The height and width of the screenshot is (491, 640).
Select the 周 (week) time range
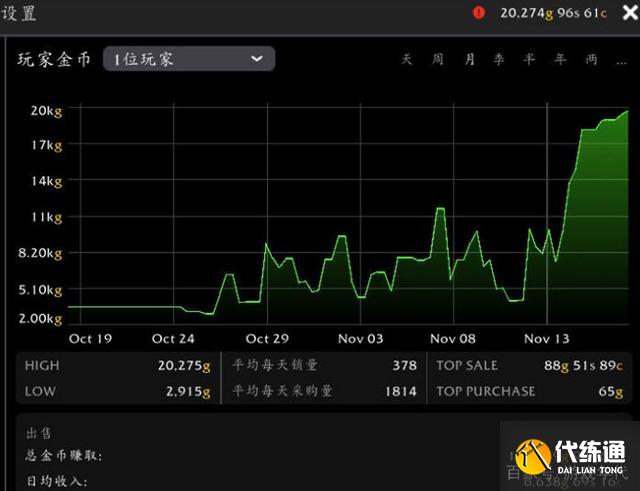437,60
